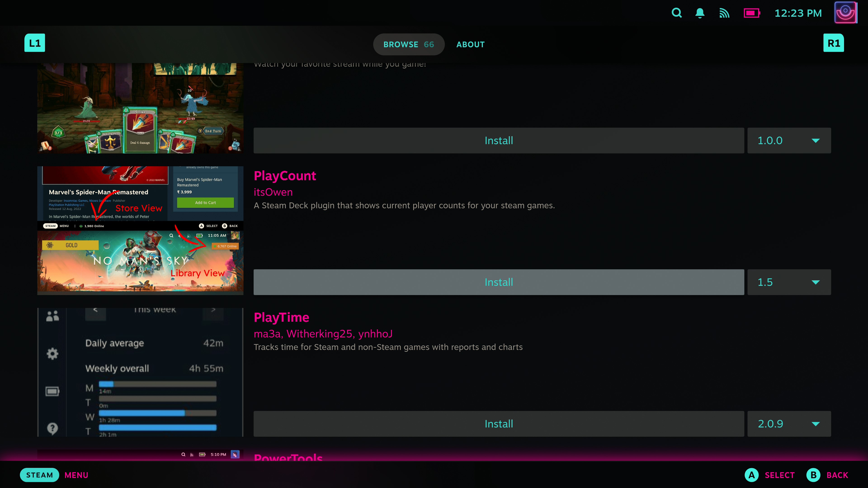
Task: Install the 1.0.0 stream plugin
Action: [499, 141]
